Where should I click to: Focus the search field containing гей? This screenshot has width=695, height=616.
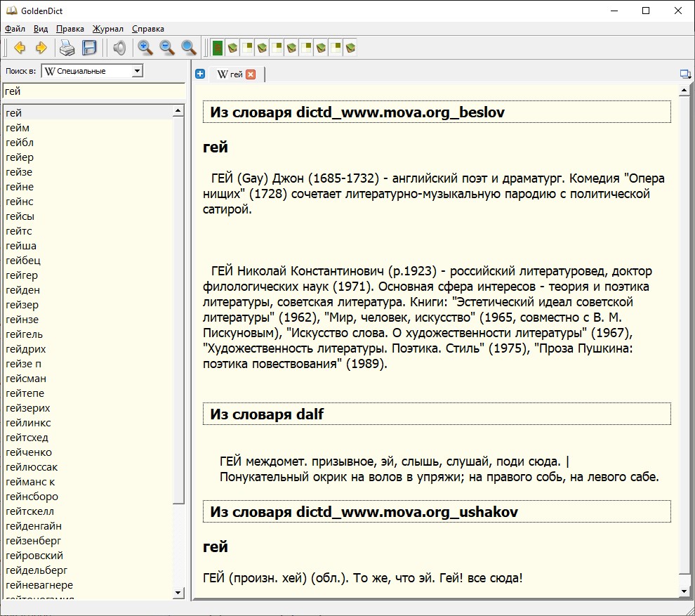(93, 91)
